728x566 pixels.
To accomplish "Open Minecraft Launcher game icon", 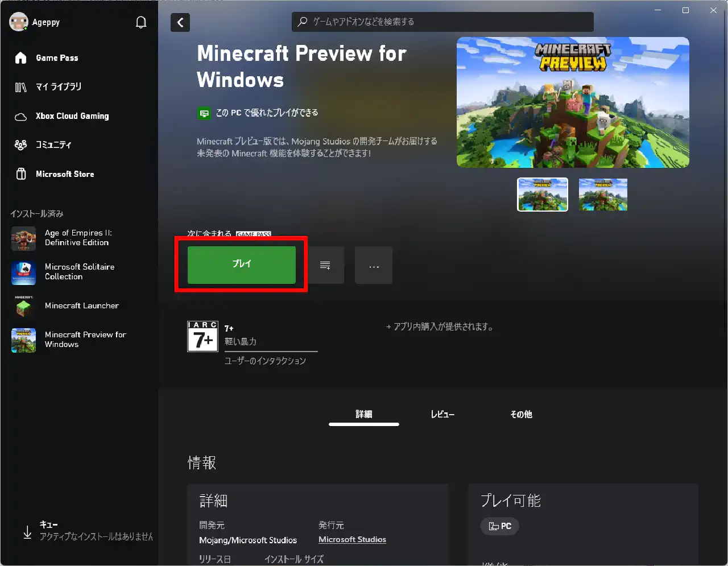I will (23, 307).
